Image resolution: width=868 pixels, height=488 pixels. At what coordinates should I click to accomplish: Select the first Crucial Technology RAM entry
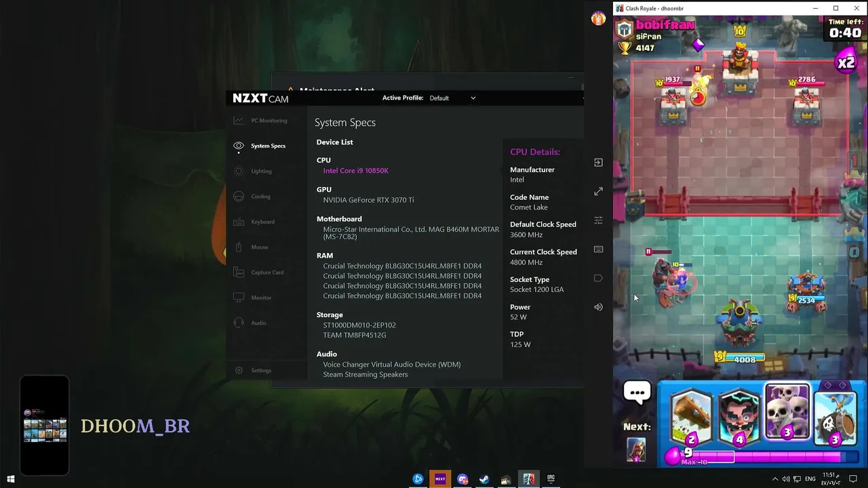pos(402,266)
